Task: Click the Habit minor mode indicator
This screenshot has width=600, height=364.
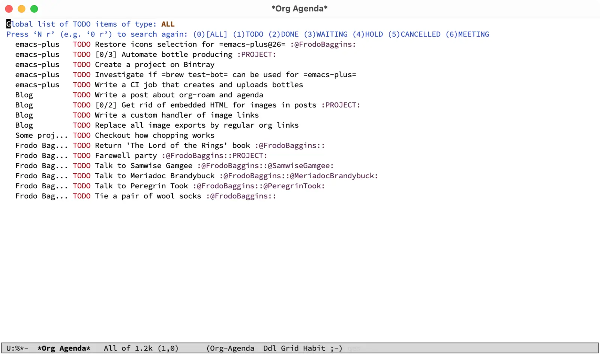Action: (314, 348)
